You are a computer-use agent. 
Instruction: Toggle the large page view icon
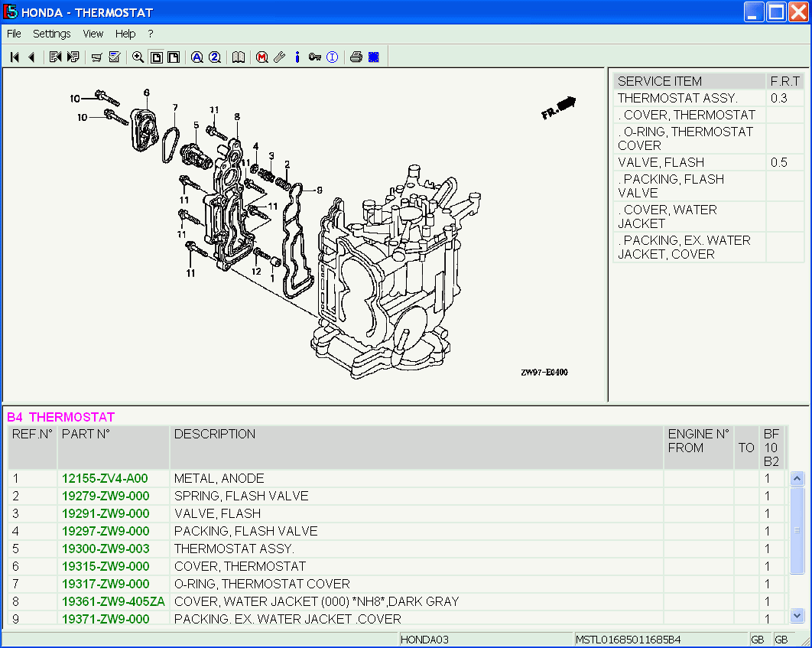pos(174,57)
